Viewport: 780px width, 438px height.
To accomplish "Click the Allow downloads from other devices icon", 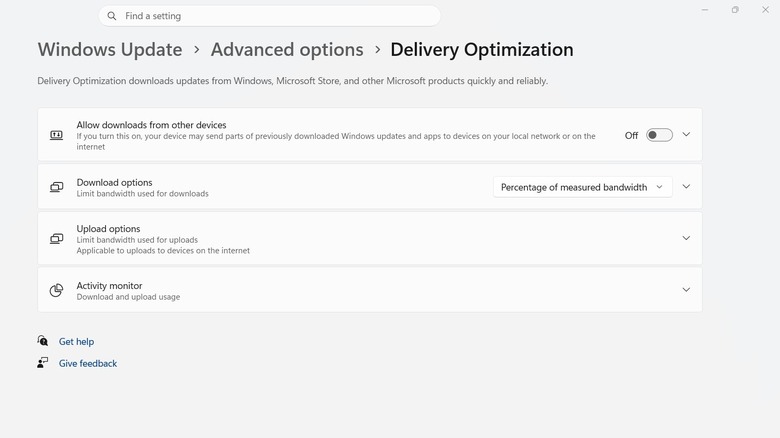I will pos(56,135).
